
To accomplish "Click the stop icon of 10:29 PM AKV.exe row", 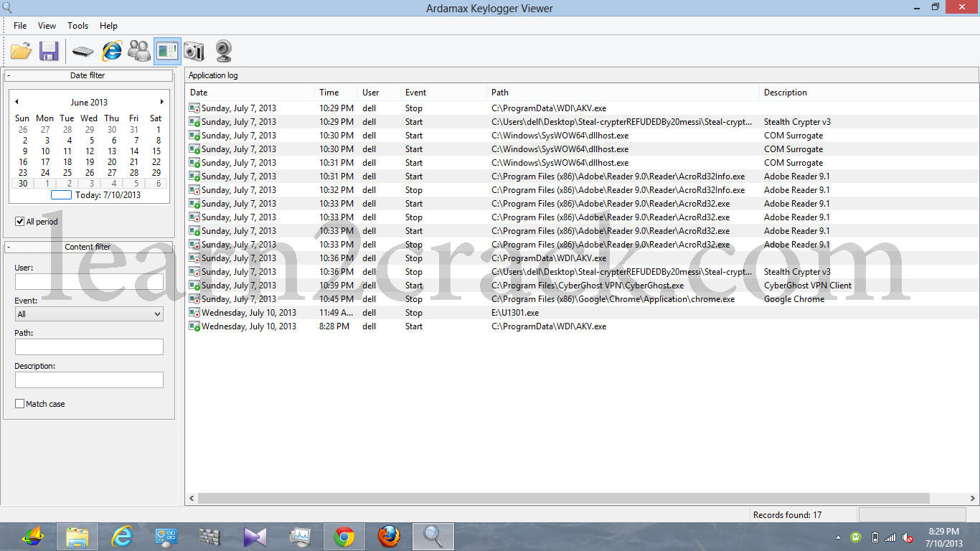I will (194, 108).
